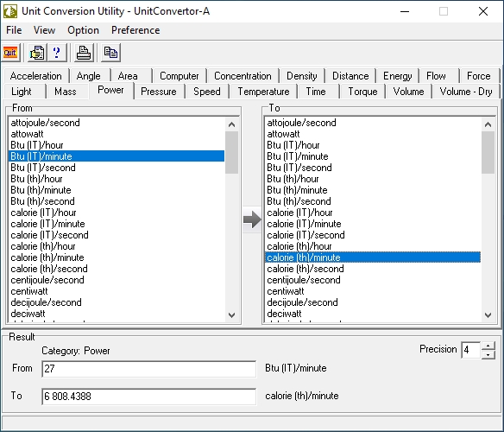This screenshot has height=432, width=504.
Task: Select the Volume - Dry tab
Action: [x=466, y=92]
